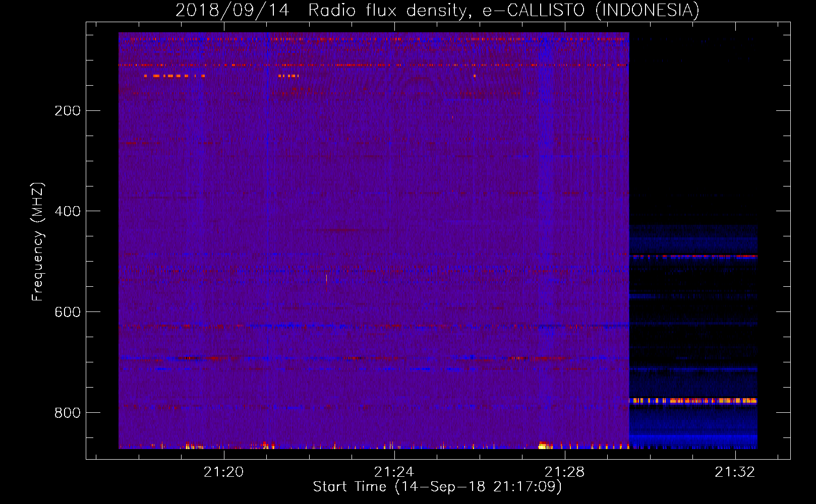
Task: Click the 21:28 time tick label
Action: coord(564,472)
